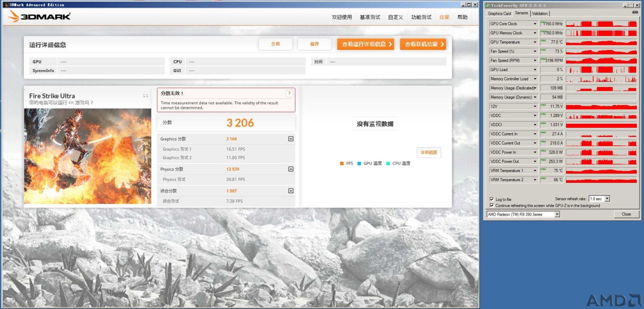Click the Physics score value 12 539

click(233, 169)
